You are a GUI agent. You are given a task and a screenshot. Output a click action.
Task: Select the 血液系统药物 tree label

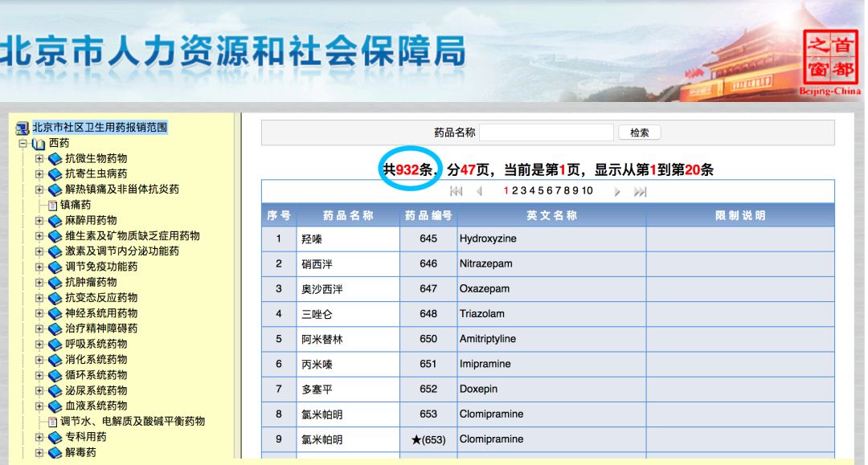pyautogui.click(x=96, y=406)
